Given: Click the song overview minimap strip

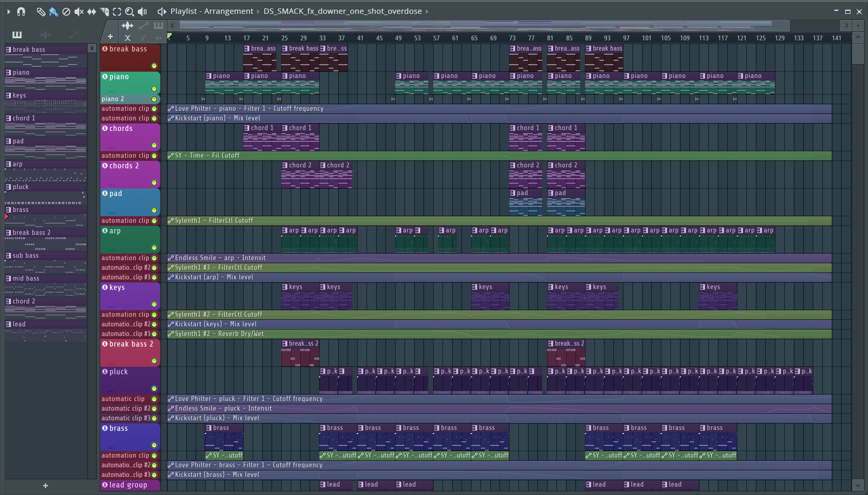Looking at the screenshot, I should (x=484, y=26).
